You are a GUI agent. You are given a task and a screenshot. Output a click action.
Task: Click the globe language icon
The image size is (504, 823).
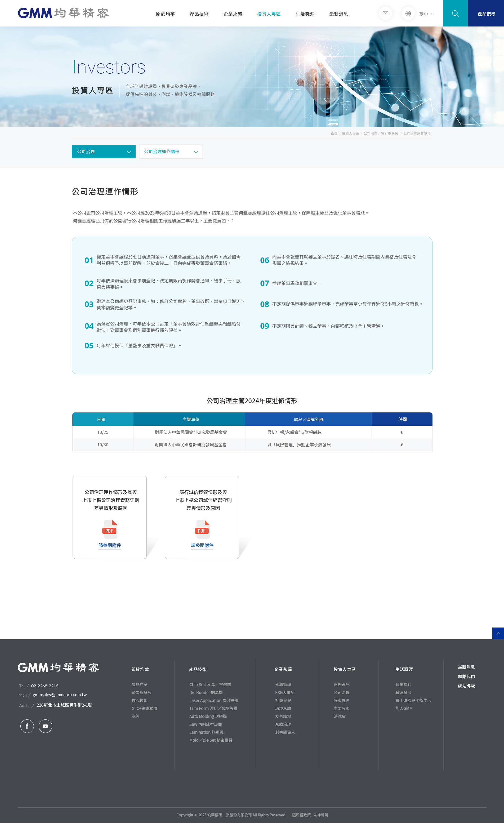click(x=408, y=13)
